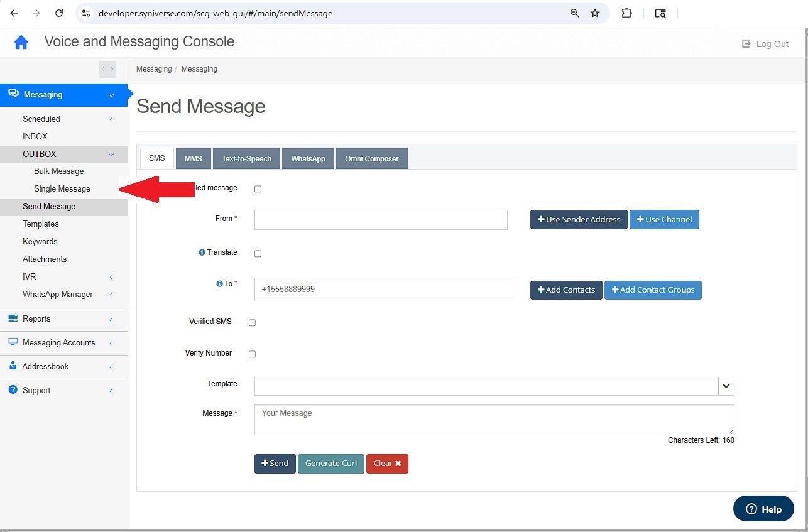Screen dimensions: 808x532
Task: Check the Verify Number checkbox
Action: (253, 354)
